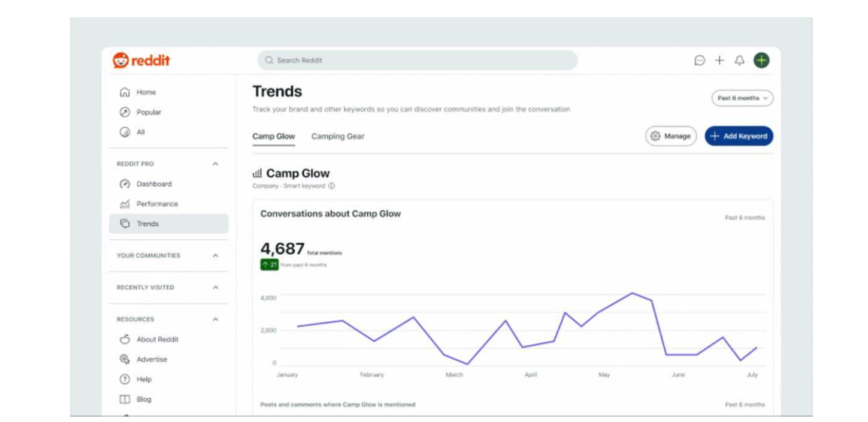
Task: Click the May peak on the line chart
Action: [632, 293]
